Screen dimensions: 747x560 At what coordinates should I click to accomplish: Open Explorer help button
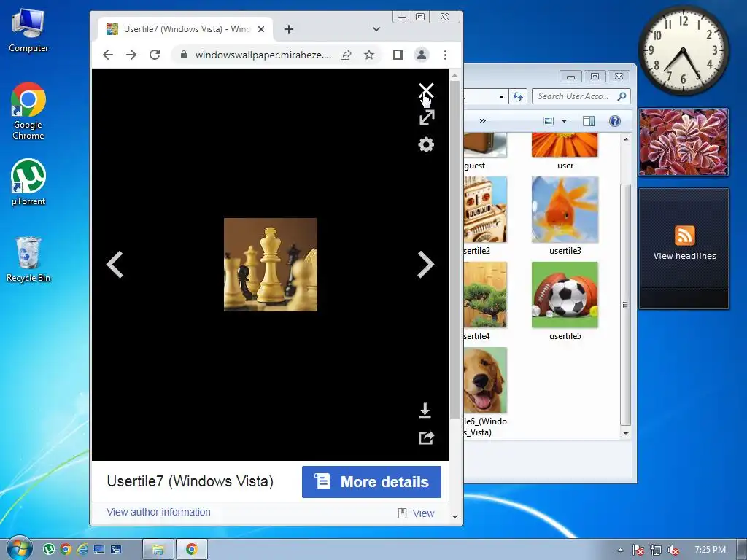click(x=615, y=121)
